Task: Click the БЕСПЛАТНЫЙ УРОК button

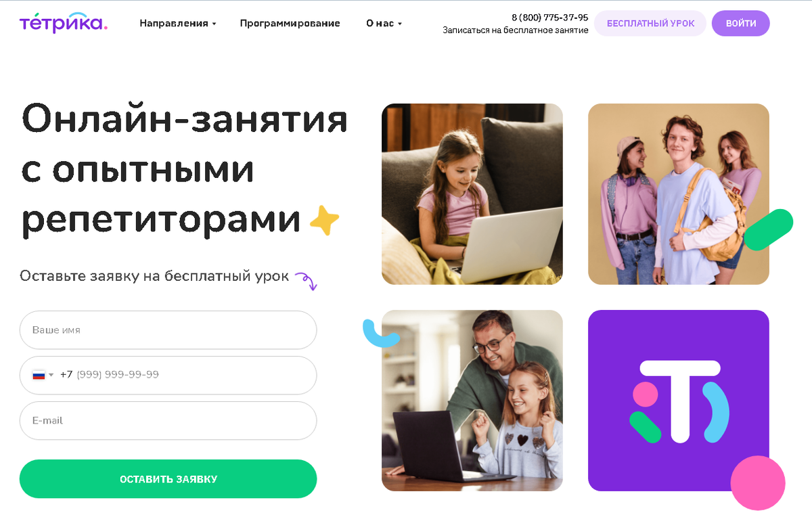Action: point(650,23)
